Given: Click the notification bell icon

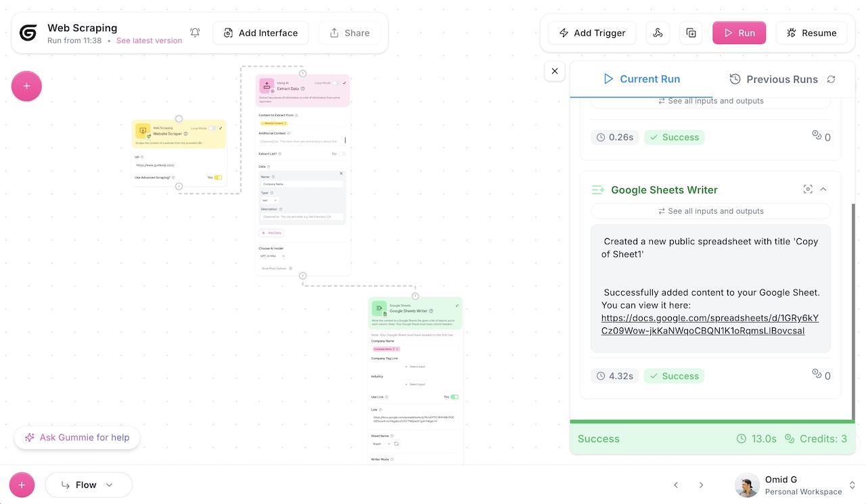Looking at the screenshot, I should tap(195, 32).
